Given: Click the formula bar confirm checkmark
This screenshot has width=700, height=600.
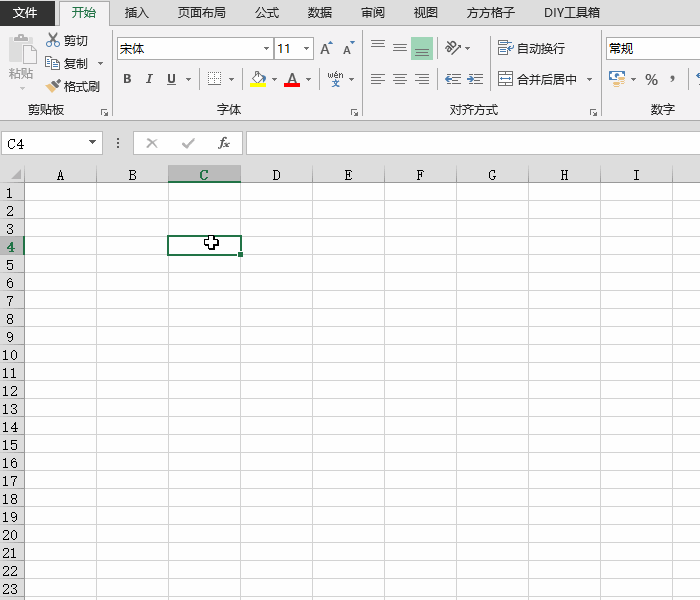Looking at the screenshot, I should pos(188,143).
